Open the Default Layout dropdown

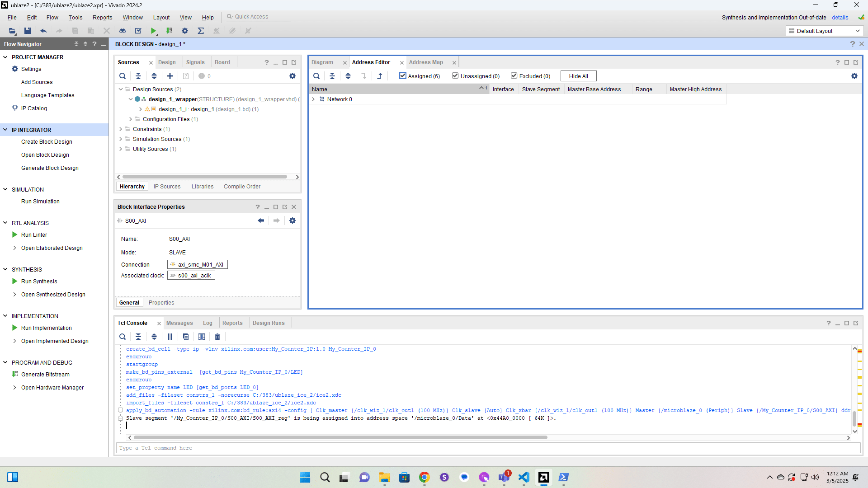[x=825, y=31]
